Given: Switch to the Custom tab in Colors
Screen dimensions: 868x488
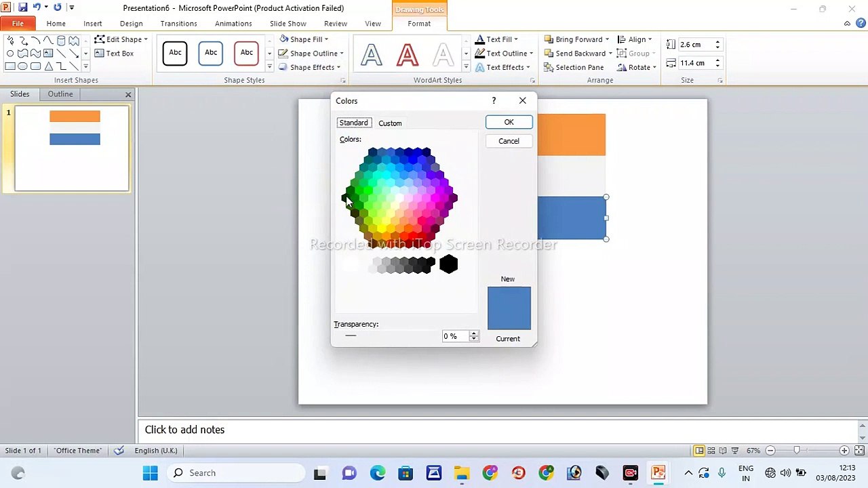Looking at the screenshot, I should pos(390,123).
